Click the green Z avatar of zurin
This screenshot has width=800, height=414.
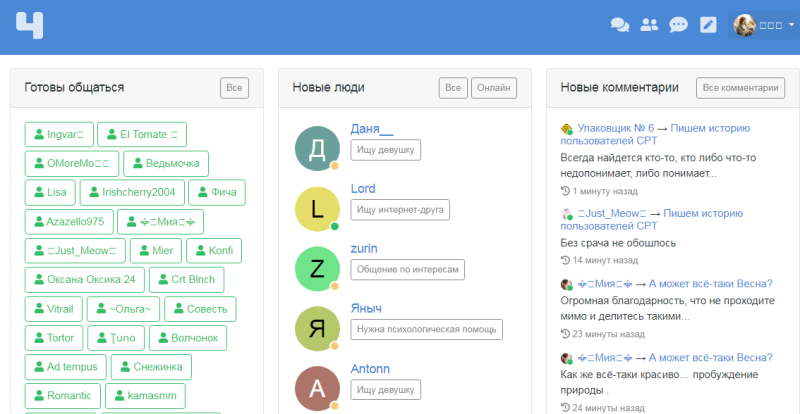coord(317,268)
